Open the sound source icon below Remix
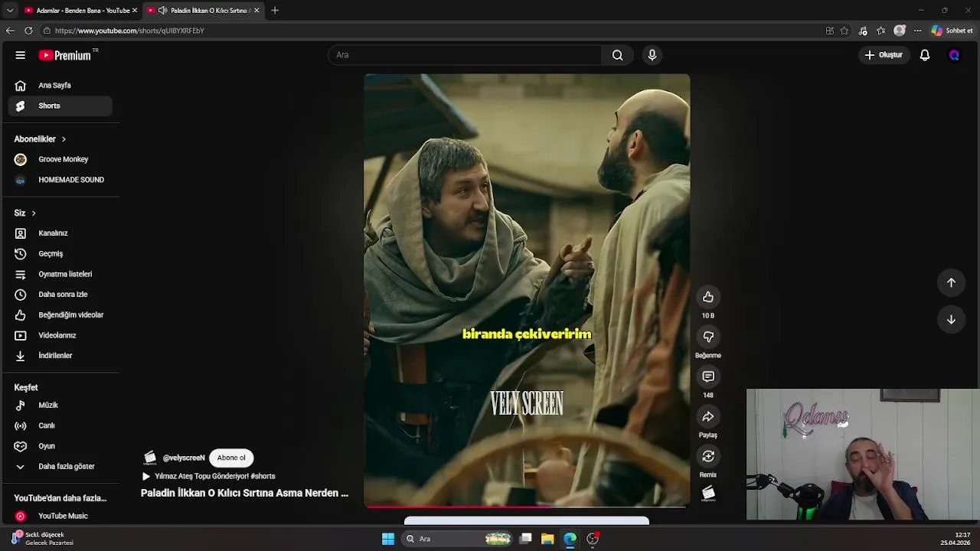This screenshot has width=980, height=551. pyautogui.click(x=708, y=494)
